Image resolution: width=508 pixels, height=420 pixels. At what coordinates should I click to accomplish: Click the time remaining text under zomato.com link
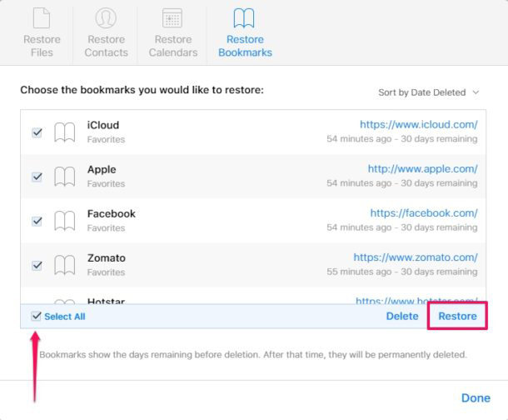[401, 272]
